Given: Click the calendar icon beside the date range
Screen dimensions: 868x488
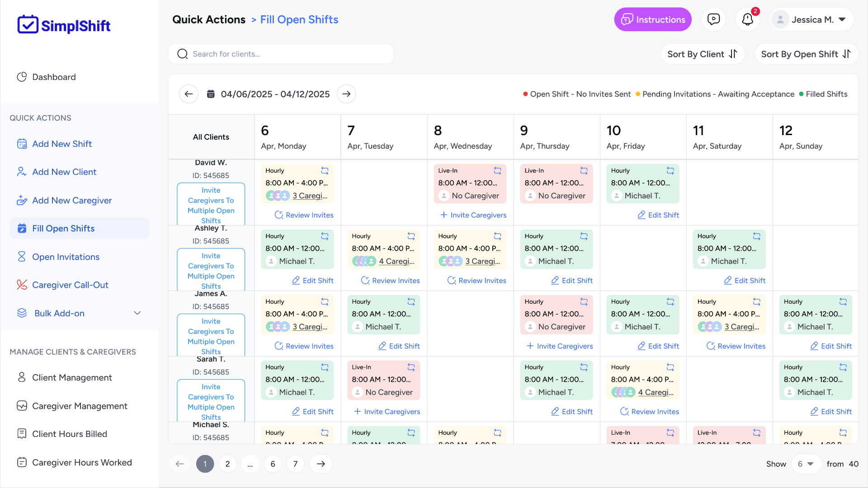Looking at the screenshot, I should point(211,94).
